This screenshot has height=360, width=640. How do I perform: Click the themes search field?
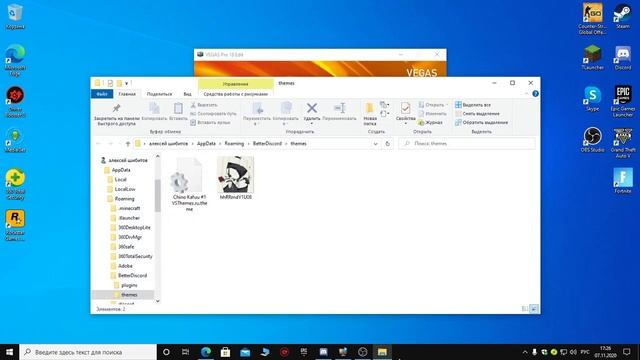(x=467, y=144)
